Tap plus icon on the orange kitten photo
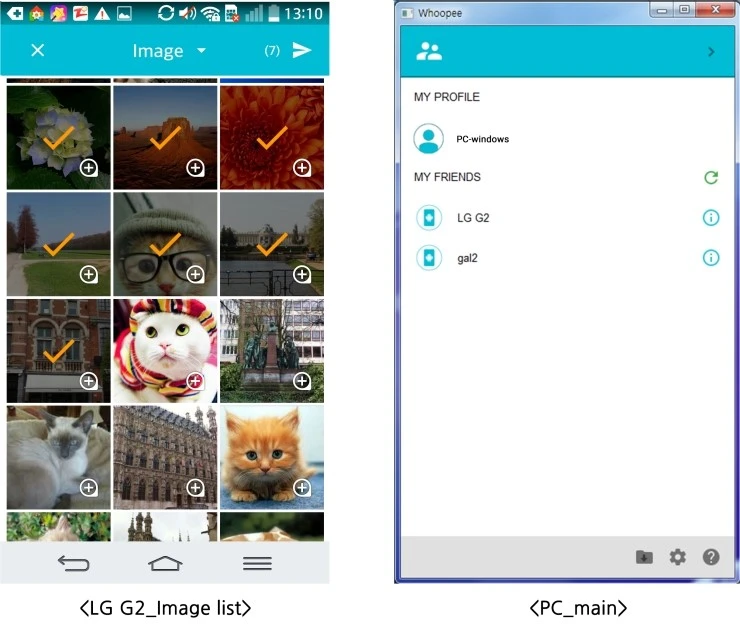 tap(302, 487)
